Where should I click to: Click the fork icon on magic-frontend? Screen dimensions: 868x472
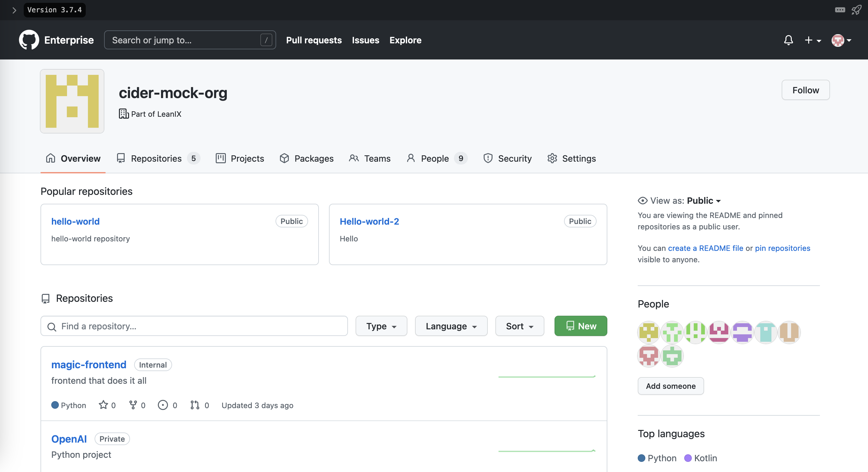(133, 405)
